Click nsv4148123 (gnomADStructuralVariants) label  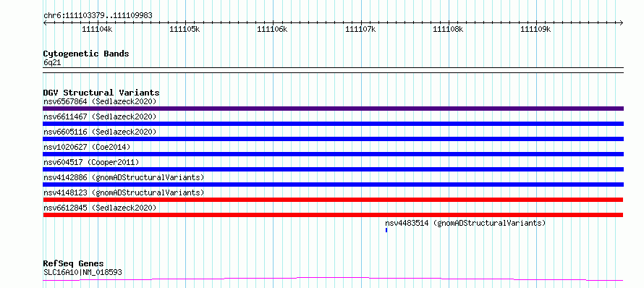124,192
